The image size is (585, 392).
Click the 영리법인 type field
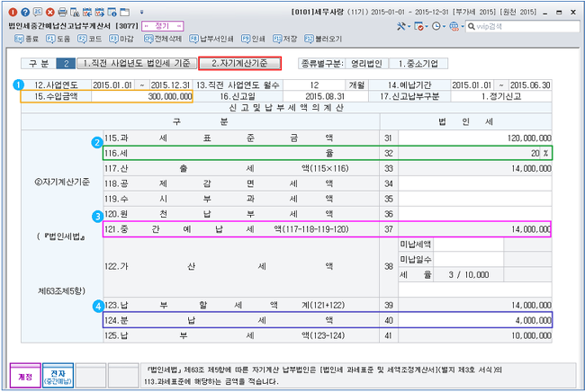click(x=366, y=63)
